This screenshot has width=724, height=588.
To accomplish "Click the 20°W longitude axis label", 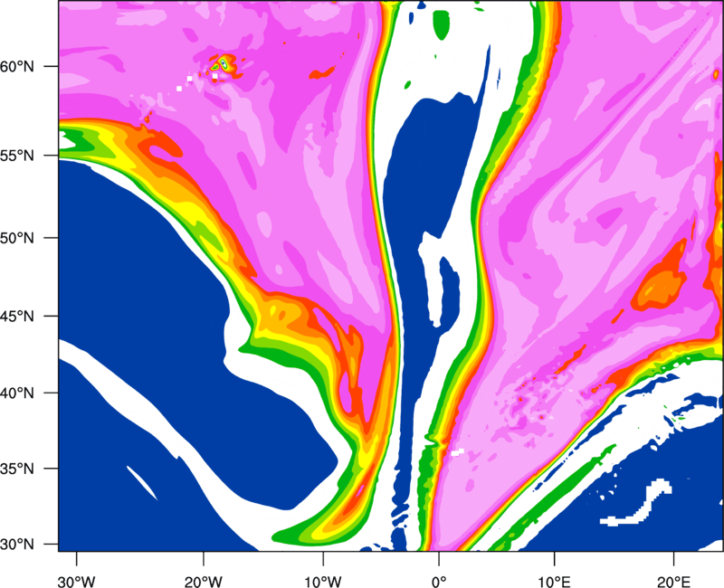I will pos(203,582).
